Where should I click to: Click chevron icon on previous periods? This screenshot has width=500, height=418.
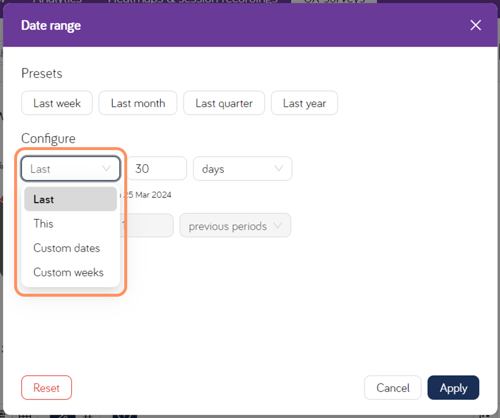point(277,226)
